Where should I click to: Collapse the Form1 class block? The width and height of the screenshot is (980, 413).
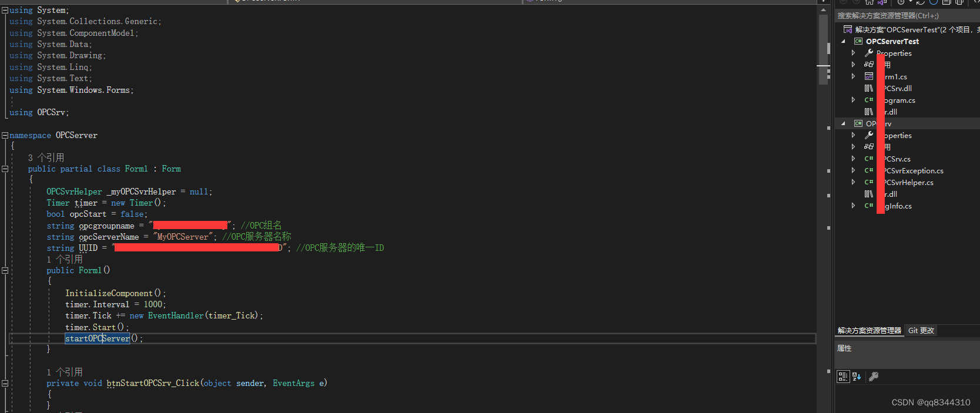pos(5,169)
